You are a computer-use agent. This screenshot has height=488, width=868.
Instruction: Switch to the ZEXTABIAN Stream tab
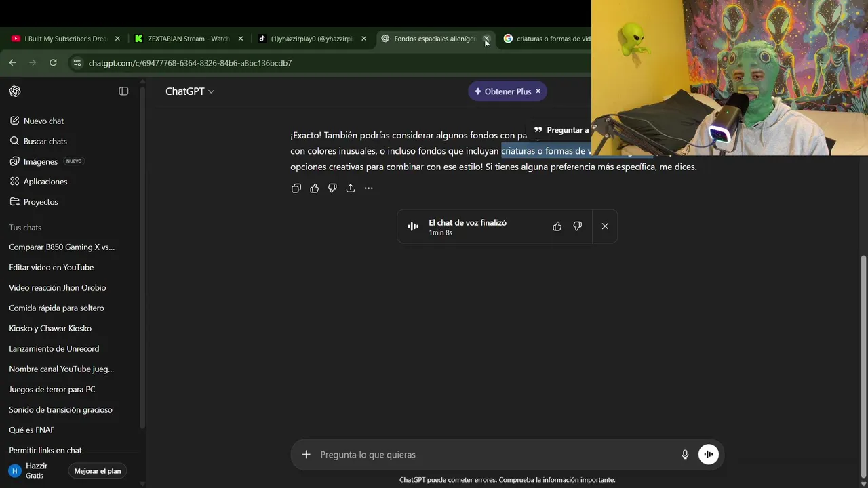187,39
